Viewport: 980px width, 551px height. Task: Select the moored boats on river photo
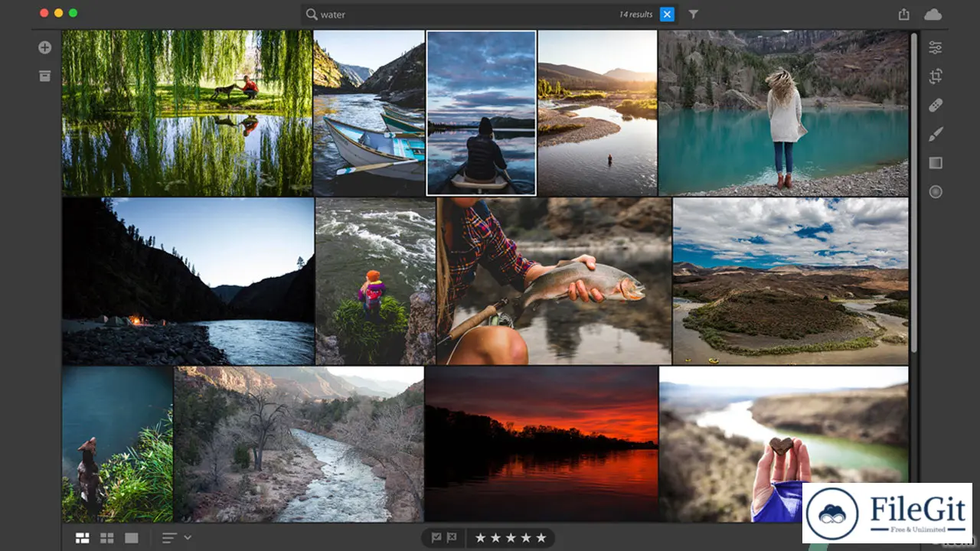[369, 113]
